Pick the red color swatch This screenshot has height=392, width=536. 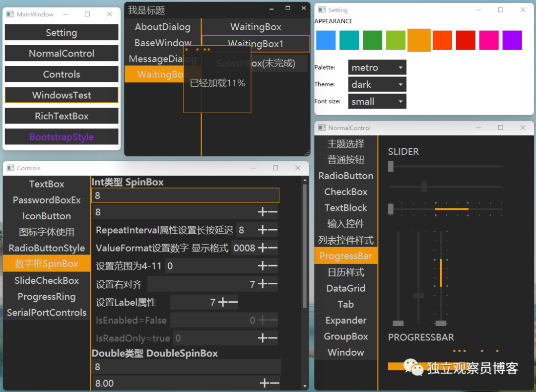[466, 40]
